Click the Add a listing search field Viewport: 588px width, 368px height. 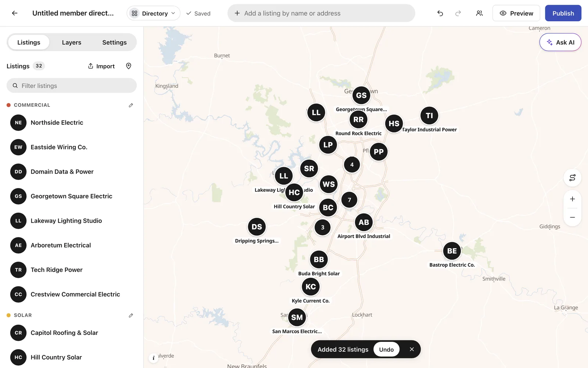(x=321, y=13)
